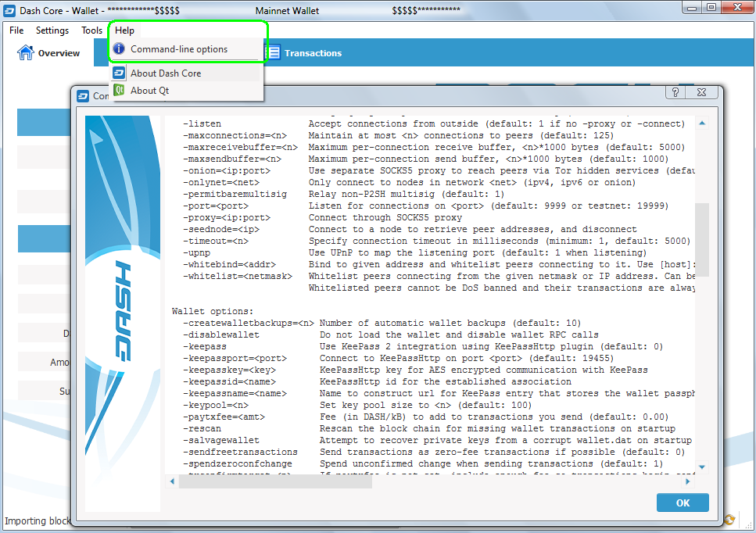Click the '-sendfreetransactions' option text
This screenshot has height=533, width=756.
click(x=240, y=452)
